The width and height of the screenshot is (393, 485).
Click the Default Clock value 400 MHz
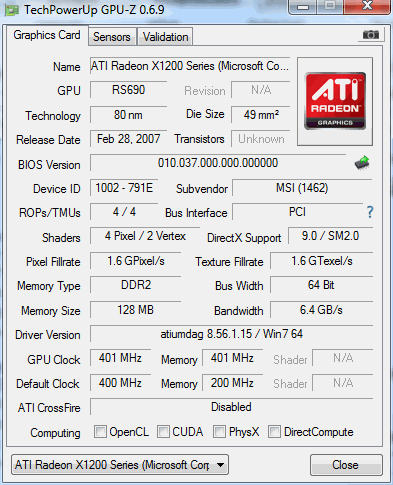click(120, 383)
